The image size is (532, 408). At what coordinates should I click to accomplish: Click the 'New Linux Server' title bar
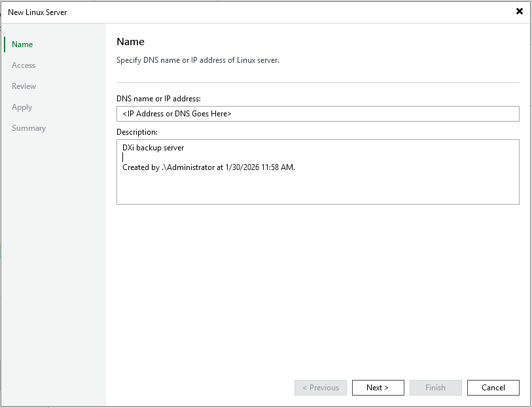pos(196,12)
